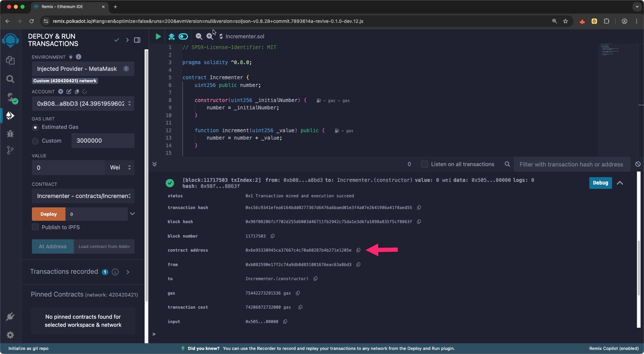The image size is (644, 354).
Task: Click the zoom in magnifier in editor toolbar
Action: (210, 37)
